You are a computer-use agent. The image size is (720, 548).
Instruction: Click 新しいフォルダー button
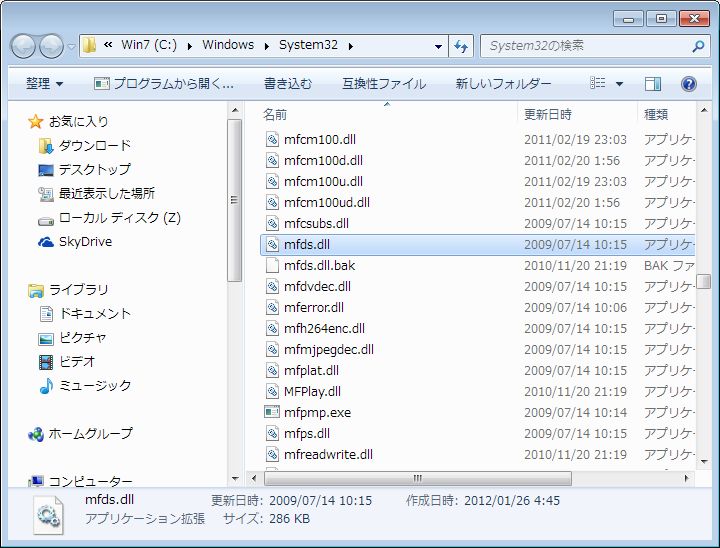coord(503,84)
